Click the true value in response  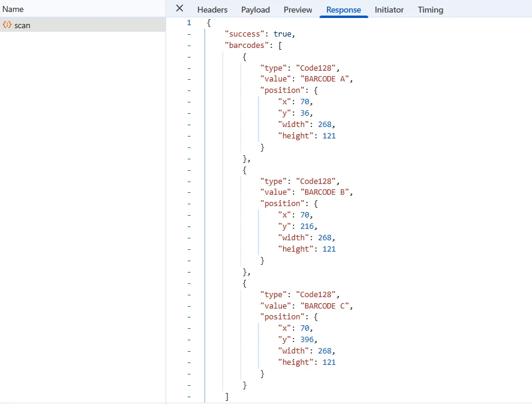(285, 34)
